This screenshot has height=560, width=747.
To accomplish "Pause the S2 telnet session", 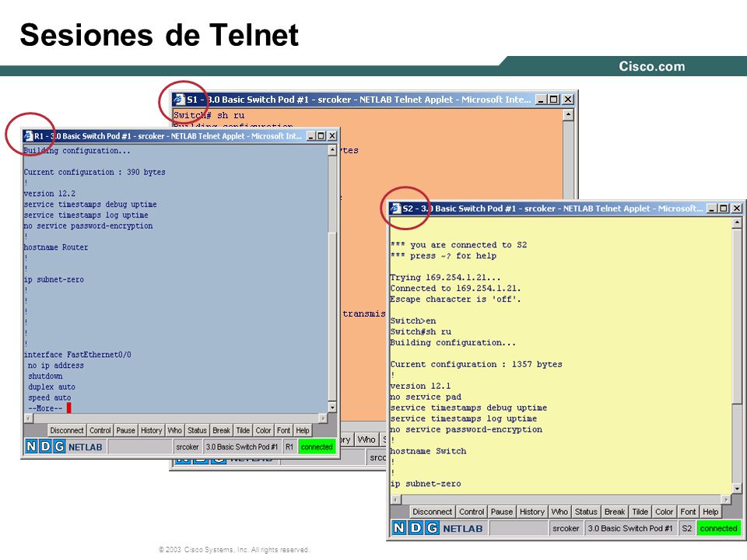I will [502, 512].
